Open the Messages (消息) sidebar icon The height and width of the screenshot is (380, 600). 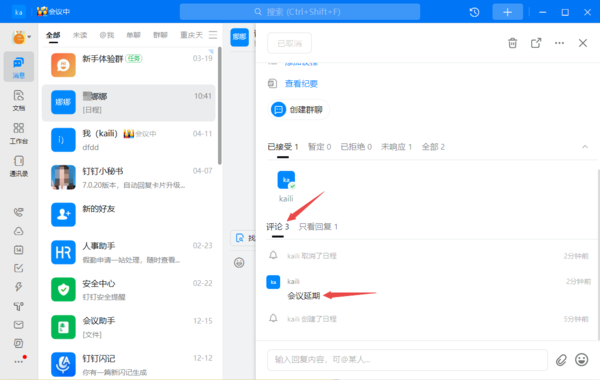18,67
